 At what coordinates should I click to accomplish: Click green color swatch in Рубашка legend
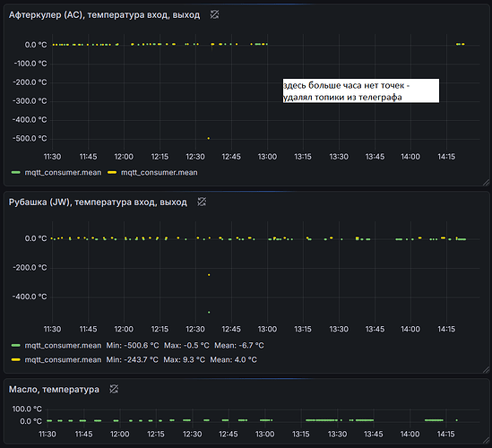[16, 346]
